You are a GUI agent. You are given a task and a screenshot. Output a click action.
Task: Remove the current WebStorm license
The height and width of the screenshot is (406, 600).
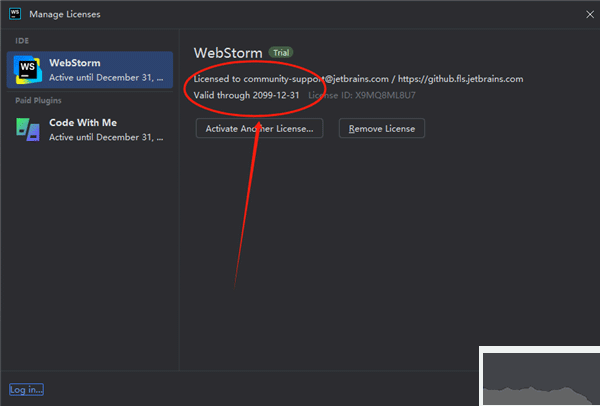(x=382, y=129)
